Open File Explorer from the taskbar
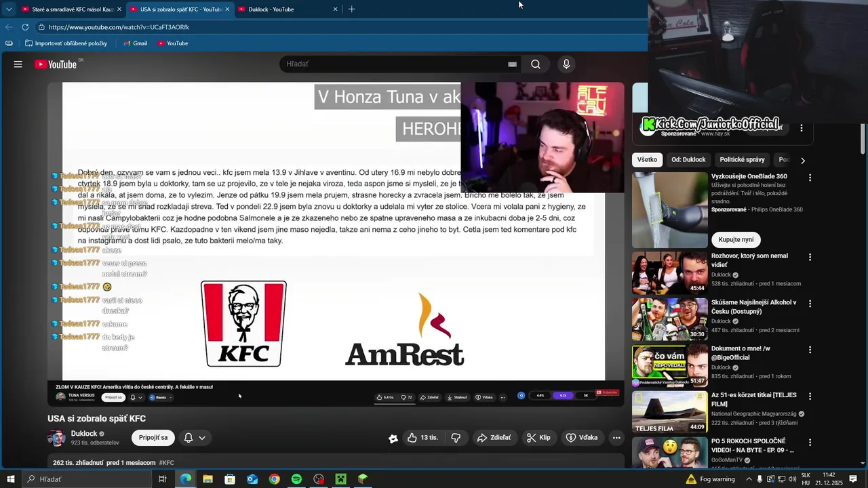 (x=208, y=479)
